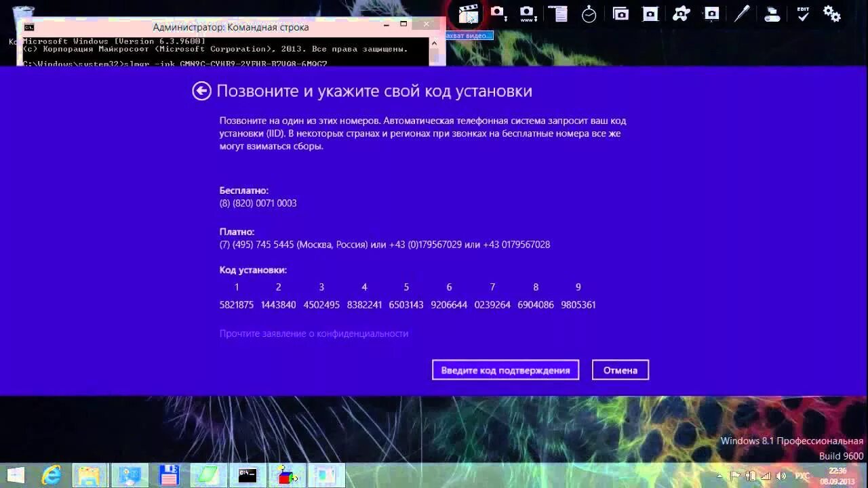Click the EDIT checkmark icon
Image resolution: width=868 pixels, height=488 pixels.
click(803, 14)
